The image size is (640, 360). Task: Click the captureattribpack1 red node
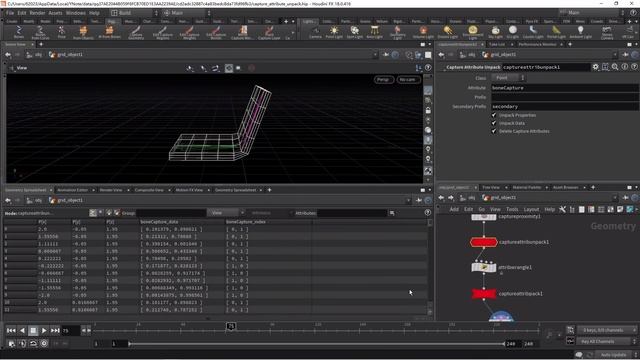click(x=484, y=293)
